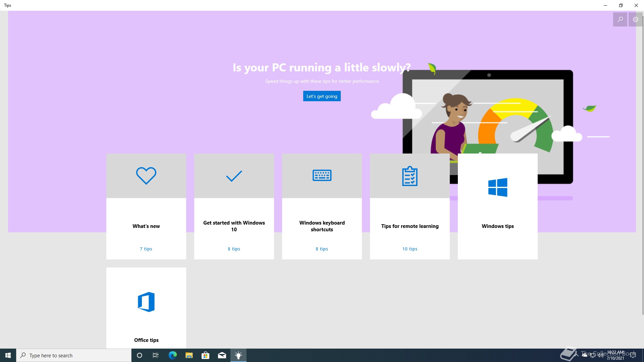Click the clipboard checklist icon for remote learning
The width and height of the screenshot is (644, 362).
coord(410,176)
